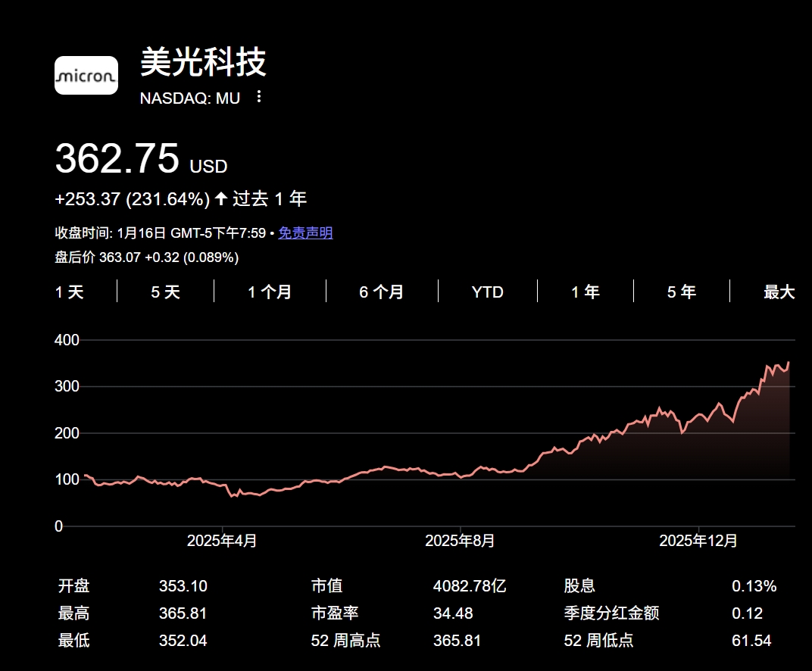Image resolution: width=812 pixels, height=671 pixels.
Task: Switch to the 5天 chart view
Action: tap(164, 292)
